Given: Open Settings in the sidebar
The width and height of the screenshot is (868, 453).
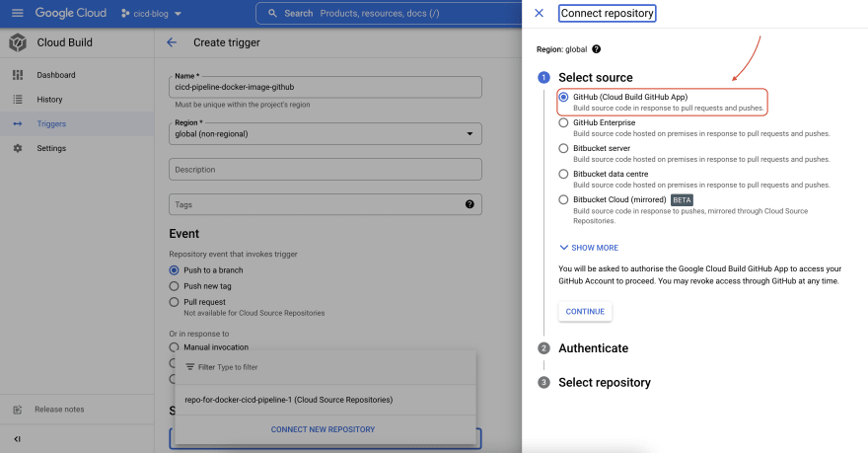Looking at the screenshot, I should [x=51, y=148].
